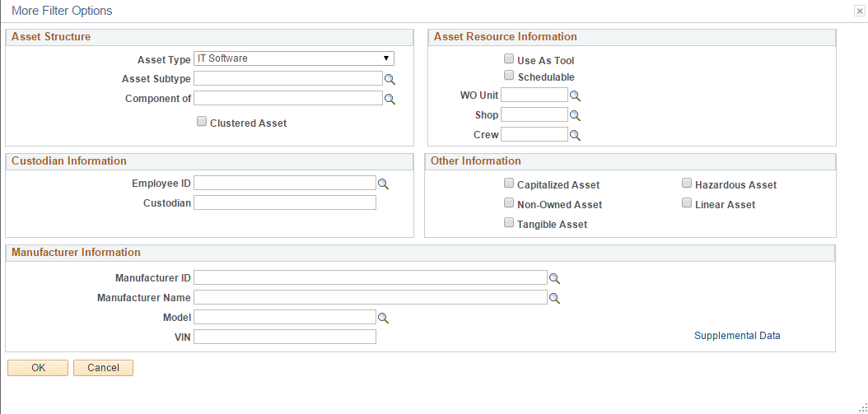Image resolution: width=868 pixels, height=414 pixels.
Task: Focus the Custodian input field
Action: (x=285, y=202)
